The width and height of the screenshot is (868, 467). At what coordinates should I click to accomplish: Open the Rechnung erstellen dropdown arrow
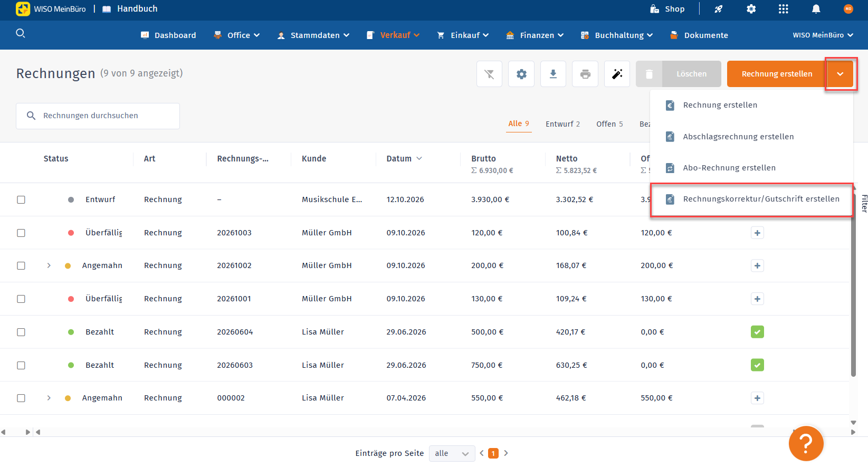click(840, 74)
